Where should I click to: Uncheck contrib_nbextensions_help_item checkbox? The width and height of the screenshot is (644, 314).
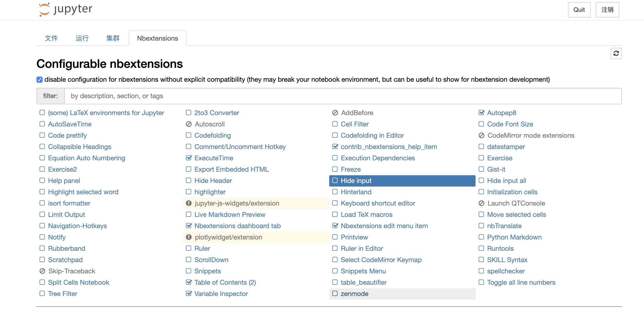click(x=335, y=146)
